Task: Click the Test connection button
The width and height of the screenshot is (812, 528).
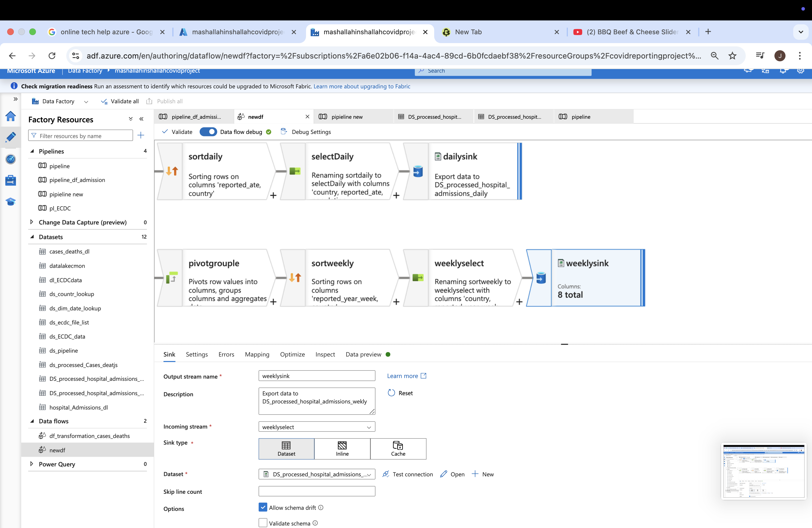Action: (408, 474)
